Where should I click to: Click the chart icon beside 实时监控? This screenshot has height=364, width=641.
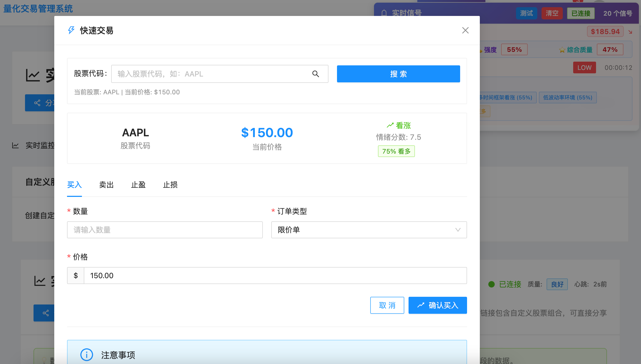pyautogui.click(x=15, y=145)
